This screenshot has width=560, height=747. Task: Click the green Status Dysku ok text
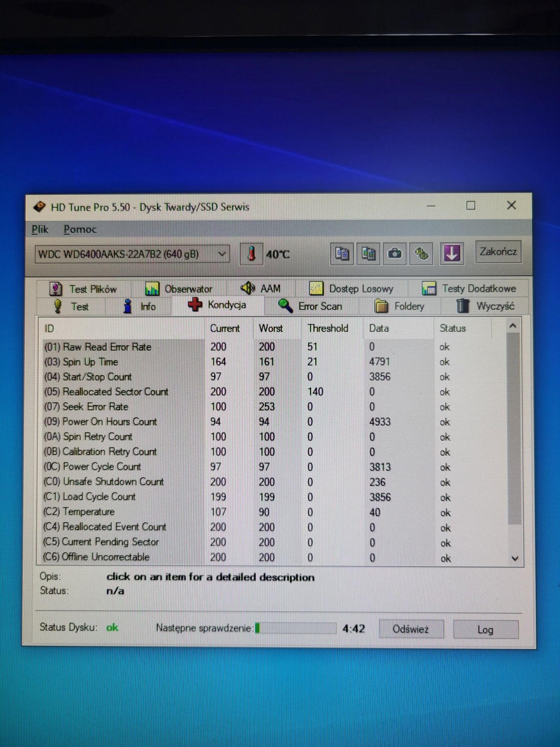click(x=112, y=627)
